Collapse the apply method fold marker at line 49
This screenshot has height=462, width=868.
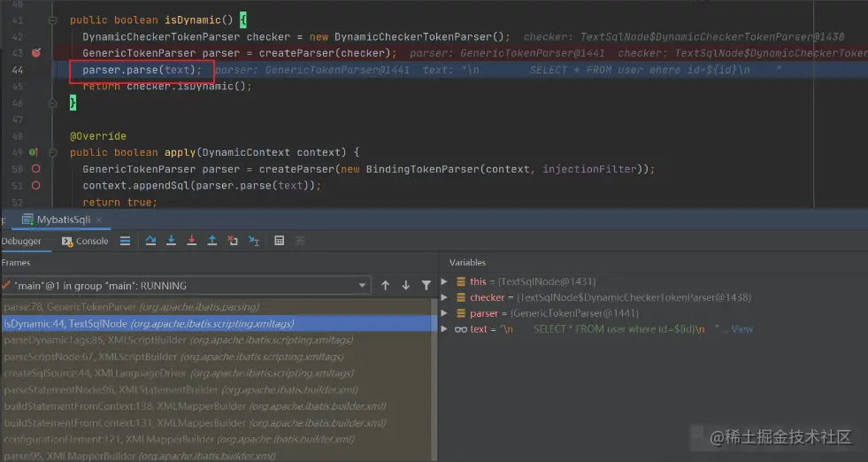(52, 152)
